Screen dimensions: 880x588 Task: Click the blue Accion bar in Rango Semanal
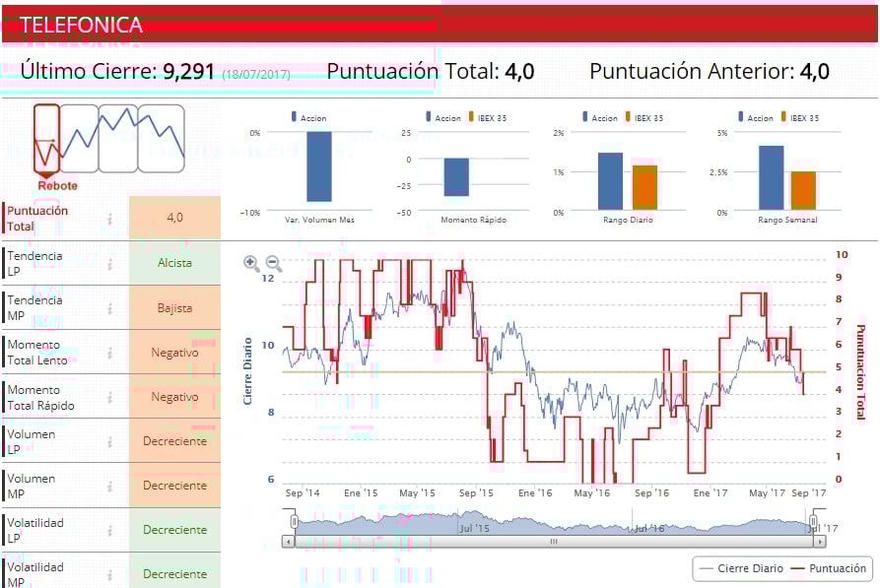772,178
